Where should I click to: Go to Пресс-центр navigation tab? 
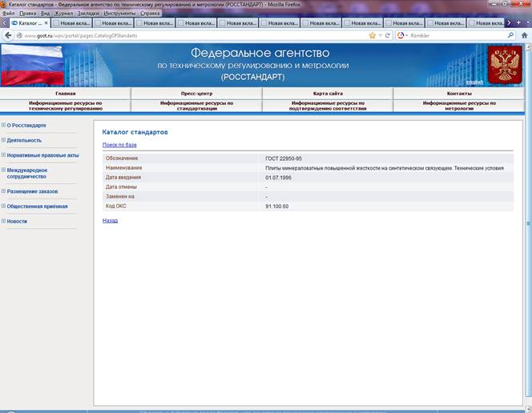click(196, 93)
